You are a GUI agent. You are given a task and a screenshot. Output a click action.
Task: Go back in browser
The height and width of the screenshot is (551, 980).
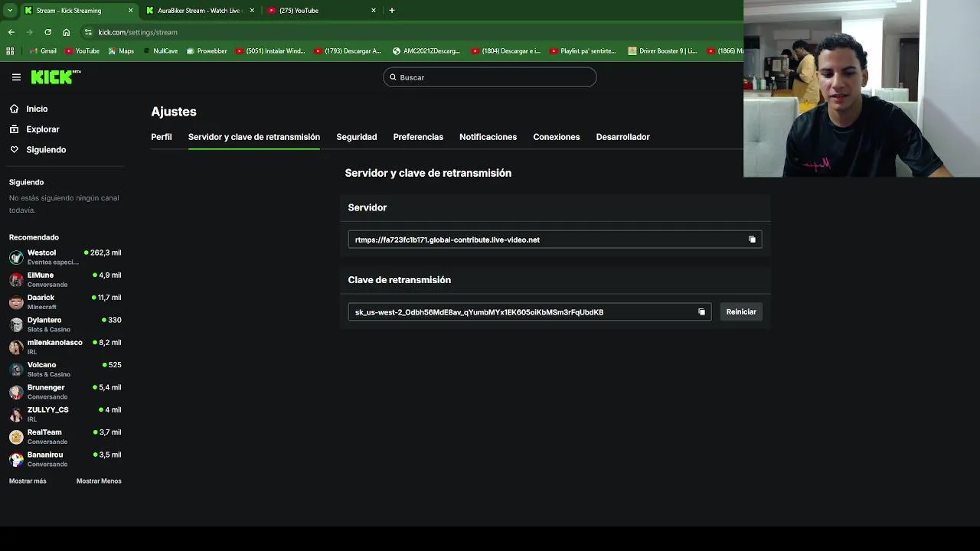tap(11, 32)
